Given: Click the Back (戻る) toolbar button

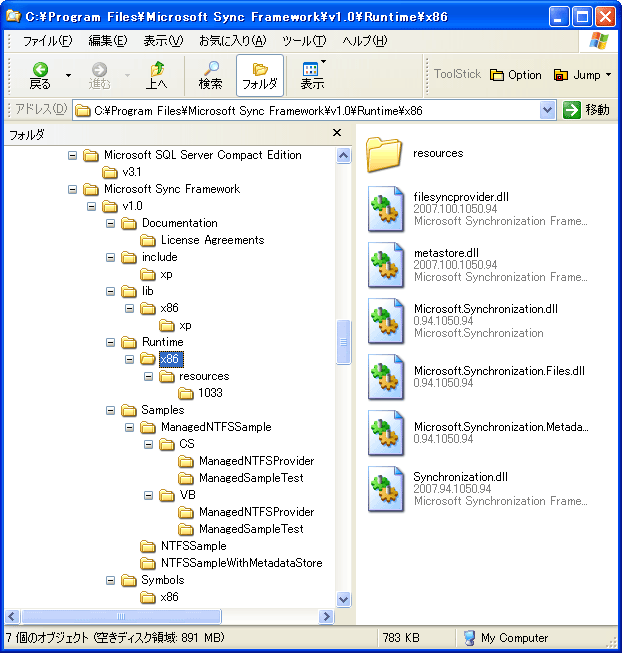Looking at the screenshot, I should tap(40, 75).
